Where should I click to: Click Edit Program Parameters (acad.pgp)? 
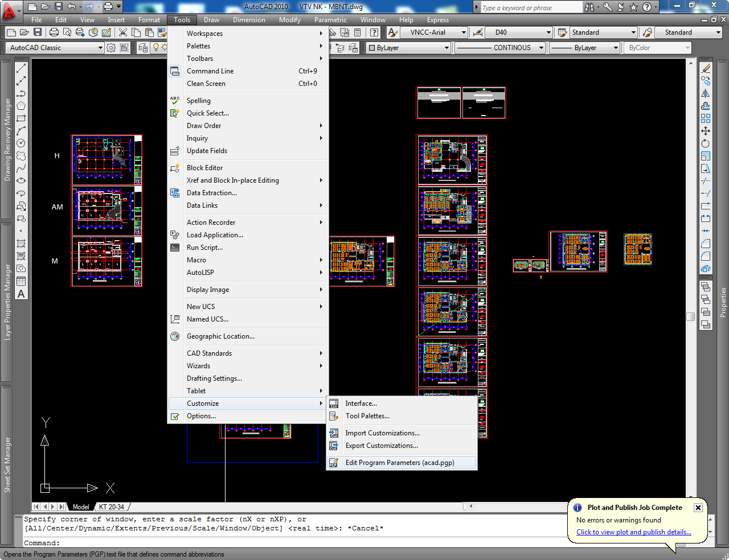(402, 463)
